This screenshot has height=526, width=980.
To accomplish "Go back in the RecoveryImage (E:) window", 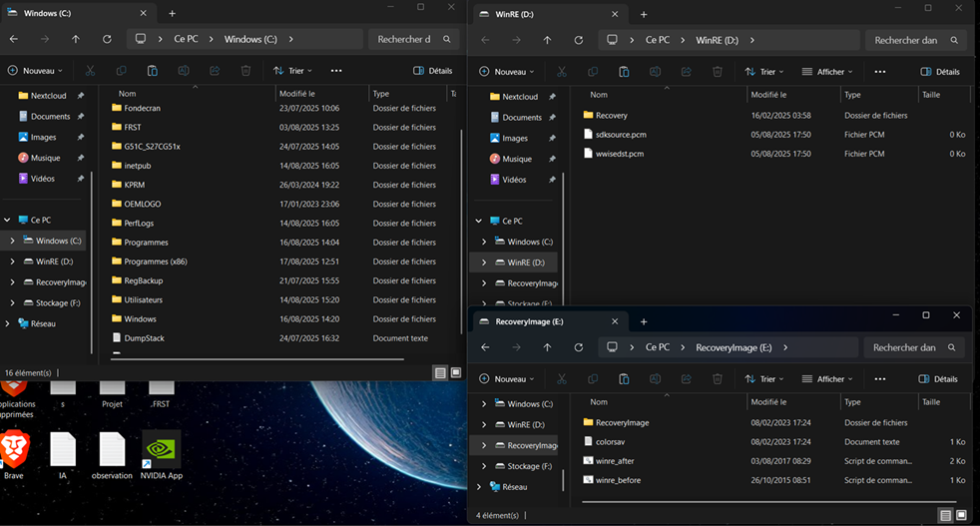I will (485, 347).
